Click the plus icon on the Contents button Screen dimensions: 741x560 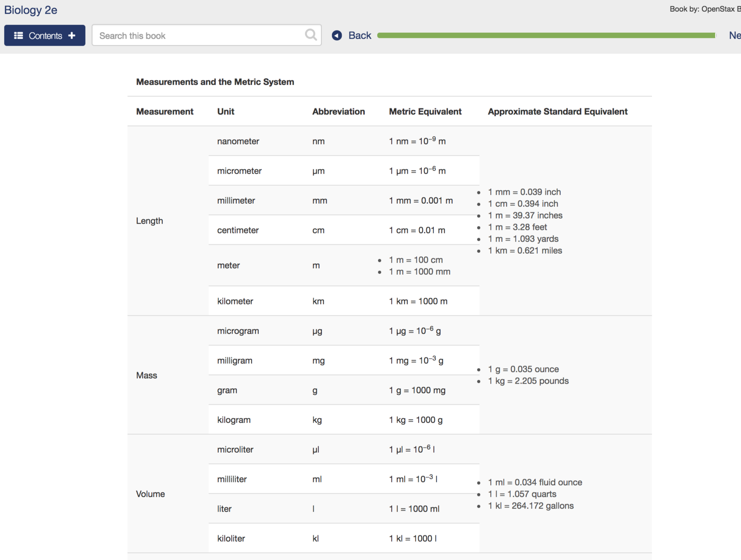[72, 35]
